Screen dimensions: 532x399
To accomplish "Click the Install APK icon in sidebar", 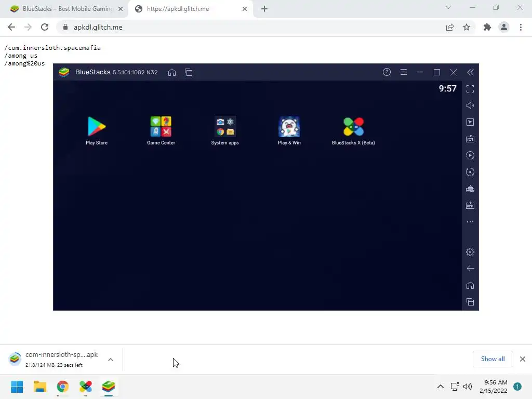I will tap(470, 205).
